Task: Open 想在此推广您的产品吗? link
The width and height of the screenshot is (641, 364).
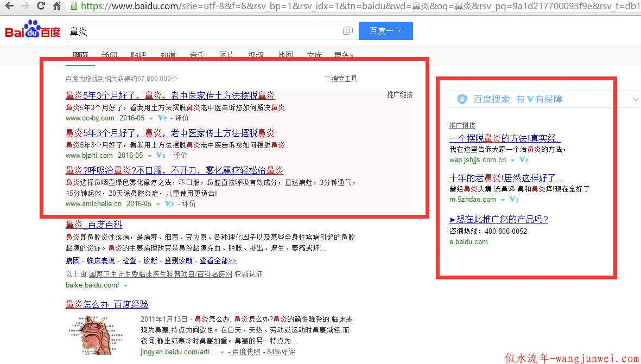Action: pos(499,219)
